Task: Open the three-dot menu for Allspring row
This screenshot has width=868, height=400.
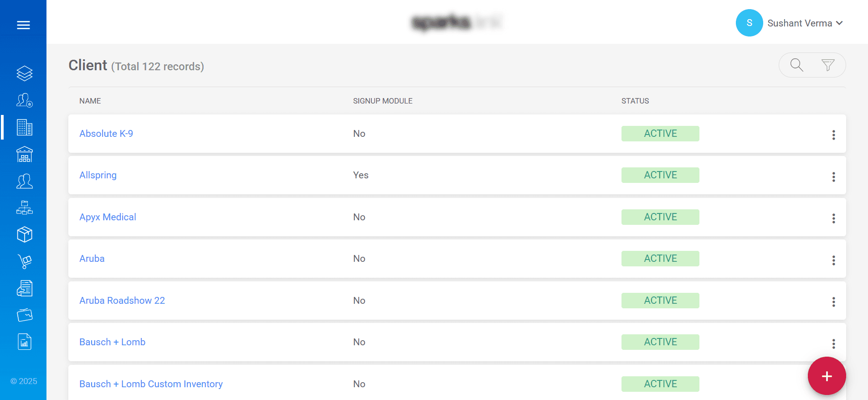Action: click(834, 177)
